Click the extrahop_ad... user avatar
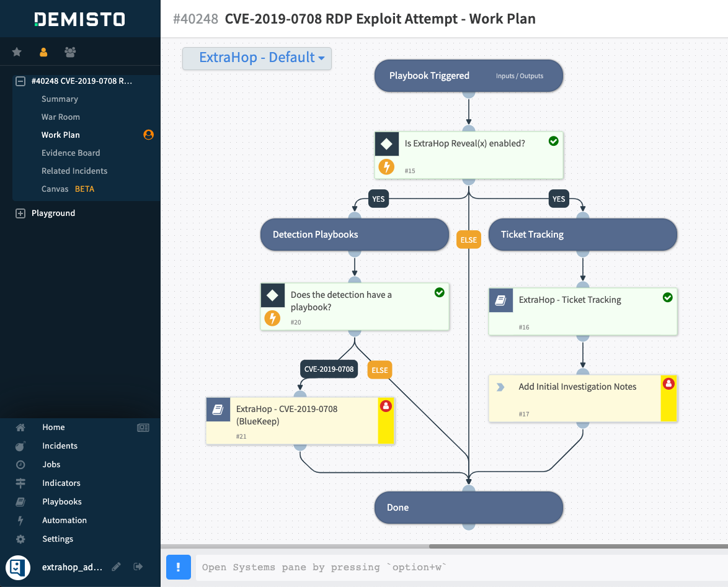Screen dimensions: 728x587 [x=17, y=568]
